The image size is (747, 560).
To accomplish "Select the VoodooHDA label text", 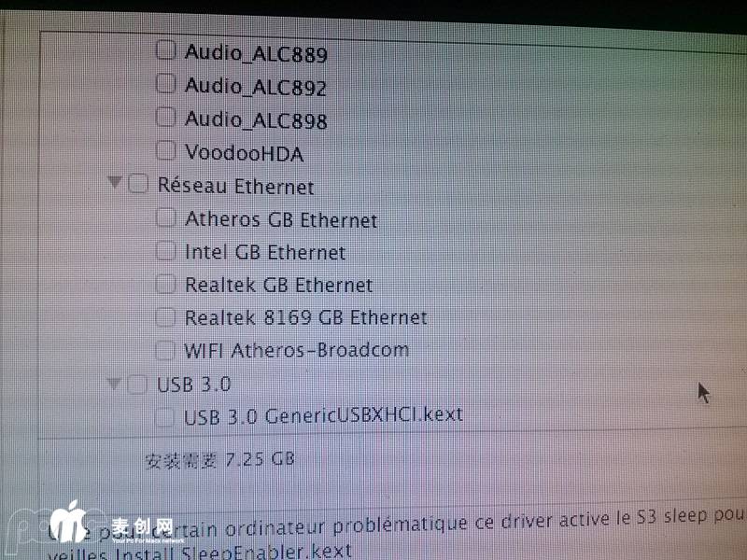I will pyautogui.click(x=245, y=153).
